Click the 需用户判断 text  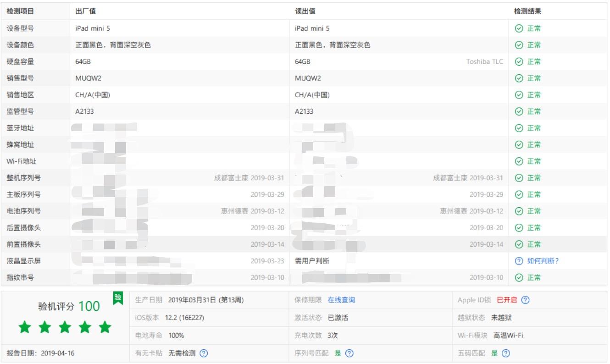click(x=312, y=261)
